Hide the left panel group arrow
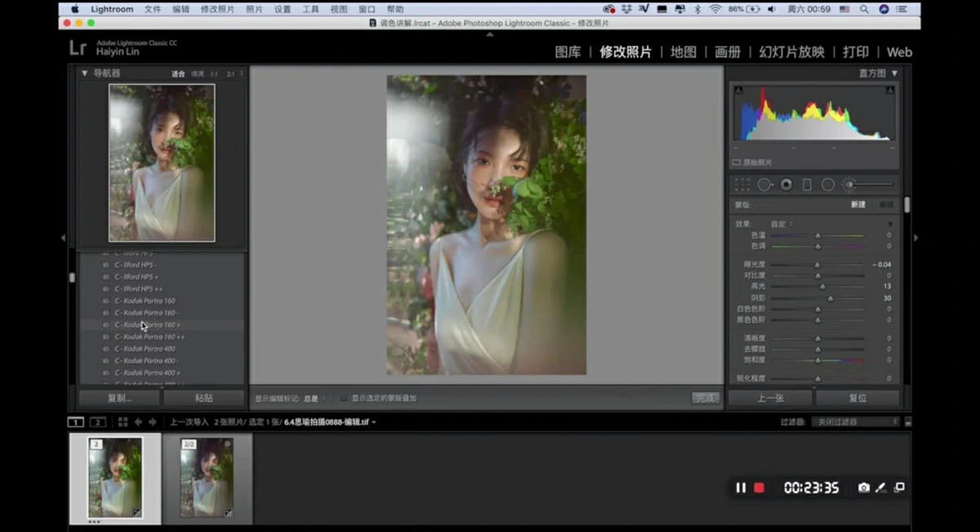Screen dimensions: 980x532 click(63, 238)
